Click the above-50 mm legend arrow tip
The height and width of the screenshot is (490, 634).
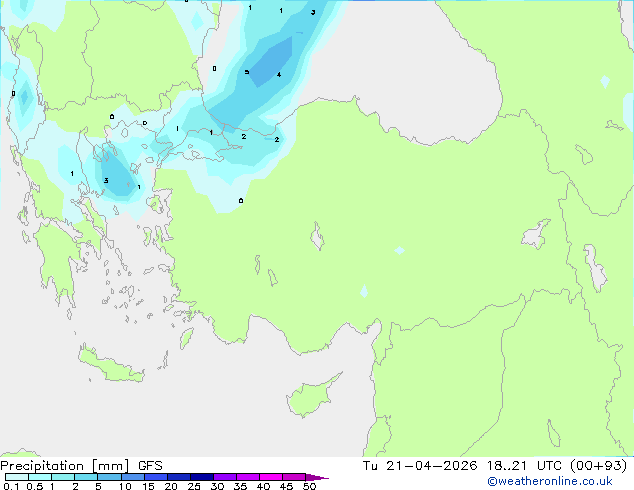click(317, 477)
